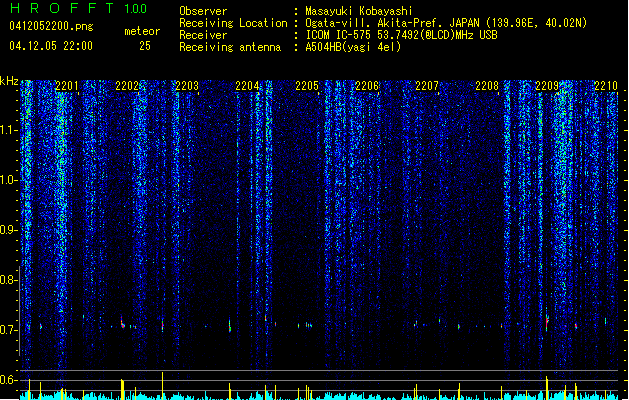Click the 2204 time marker

(x=247, y=86)
